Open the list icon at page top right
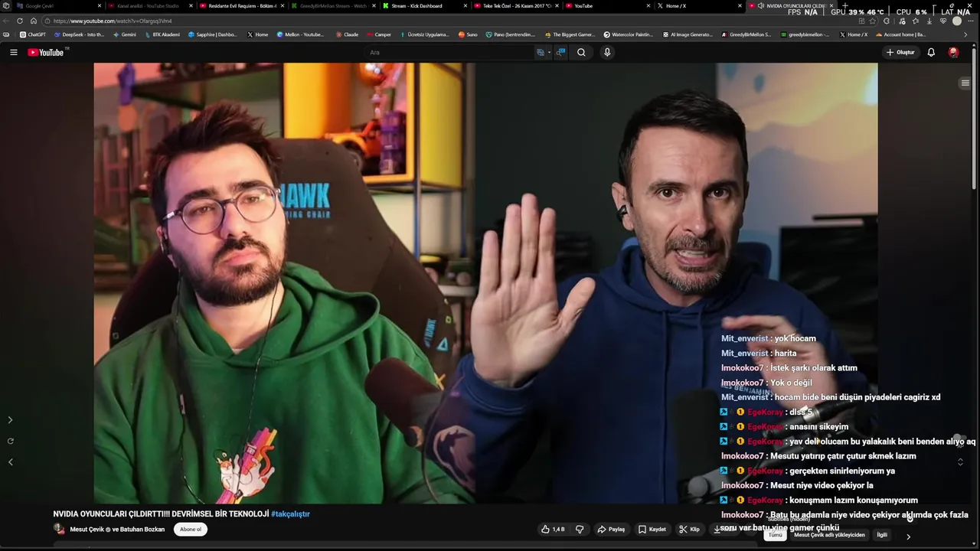 tap(965, 83)
